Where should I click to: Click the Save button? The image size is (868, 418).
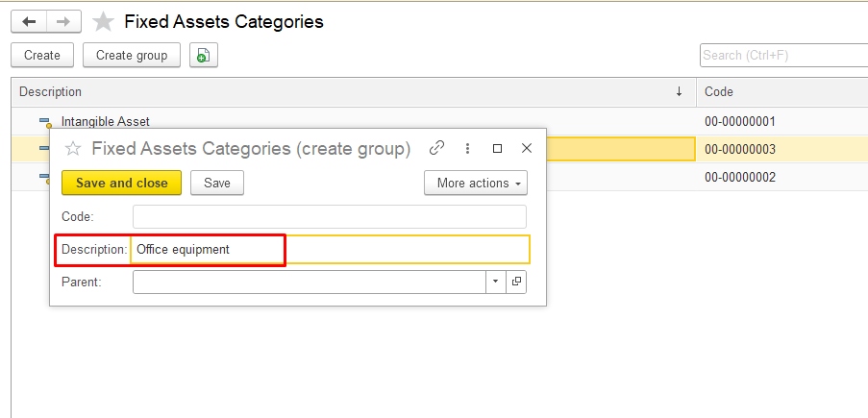click(216, 183)
